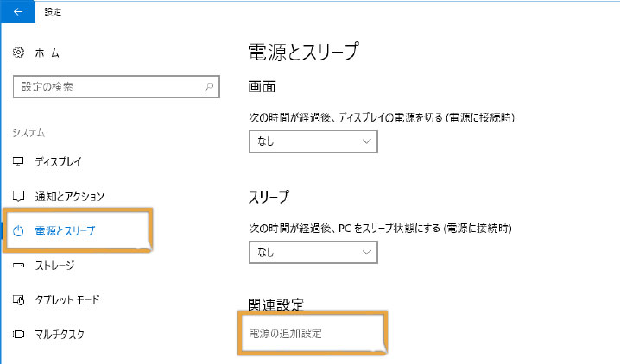
Task: Go to ホーム settings page
Action: click(47, 53)
